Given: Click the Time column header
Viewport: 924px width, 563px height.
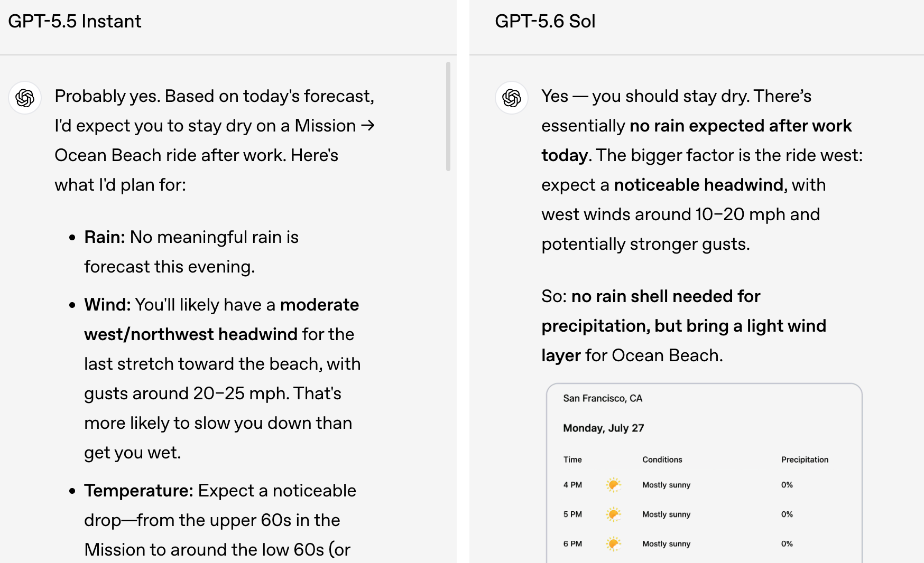Looking at the screenshot, I should pyautogui.click(x=572, y=459).
